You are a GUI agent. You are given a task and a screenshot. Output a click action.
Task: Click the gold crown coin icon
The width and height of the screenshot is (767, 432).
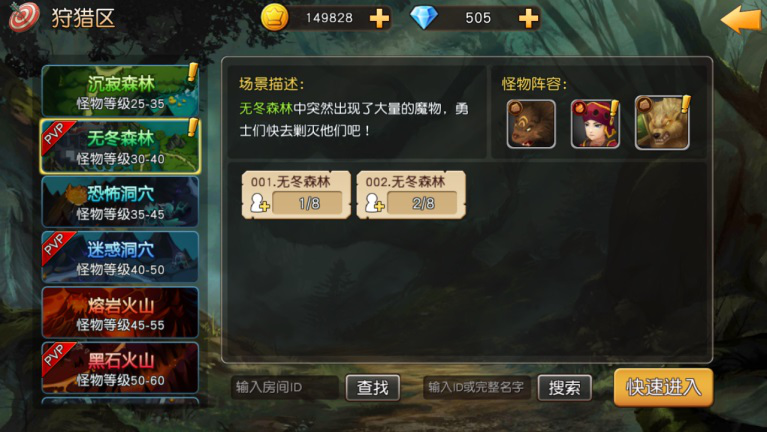274,18
